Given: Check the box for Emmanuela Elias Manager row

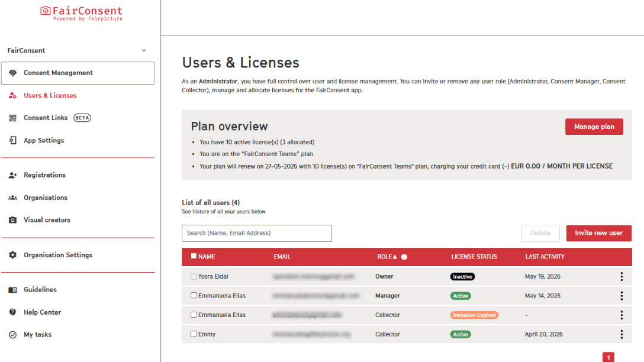Looking at the screenshot, I should (x=194, y=296).
